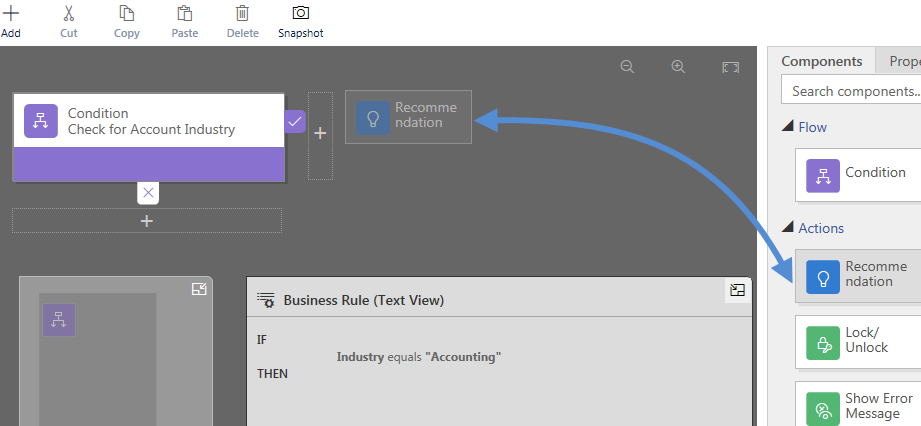The image size is (921, 426).
Task: Collapse the Flow section
Action: (788, 128)
